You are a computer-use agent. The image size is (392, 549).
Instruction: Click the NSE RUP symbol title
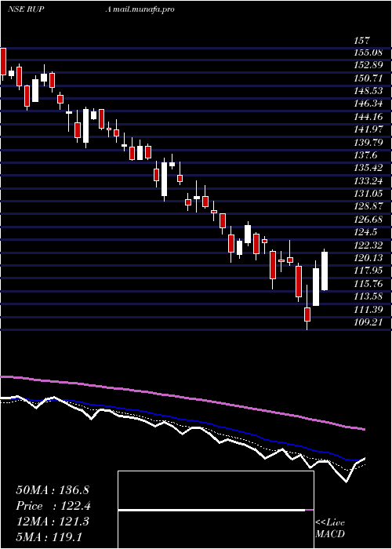click(x=25, y=9)
